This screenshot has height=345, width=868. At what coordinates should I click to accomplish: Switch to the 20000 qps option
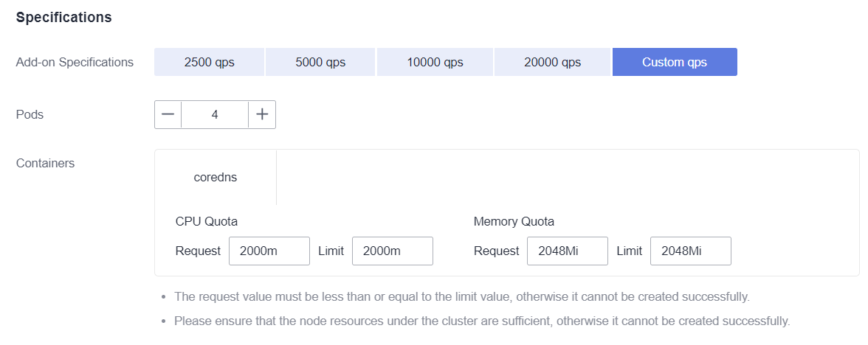(552, 62)
